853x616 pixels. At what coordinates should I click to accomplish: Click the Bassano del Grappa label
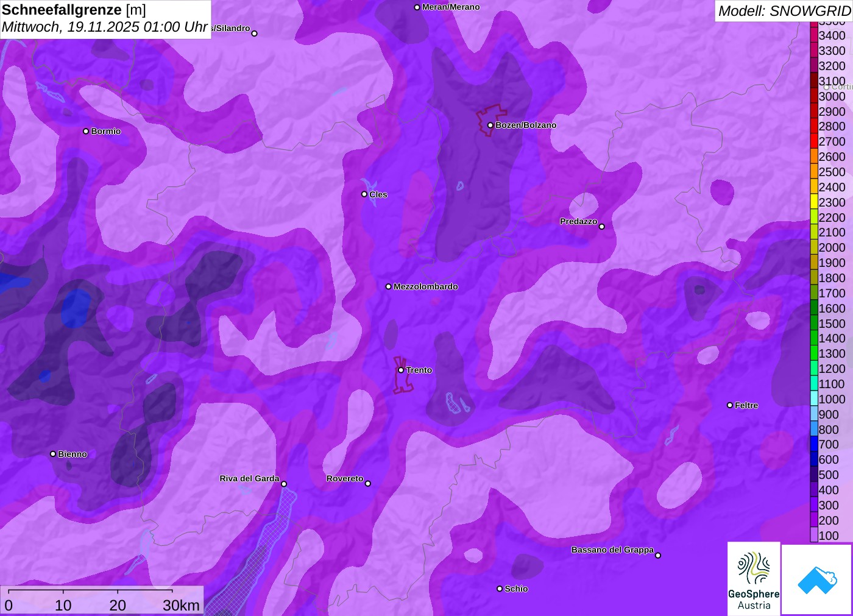[612, 550]
